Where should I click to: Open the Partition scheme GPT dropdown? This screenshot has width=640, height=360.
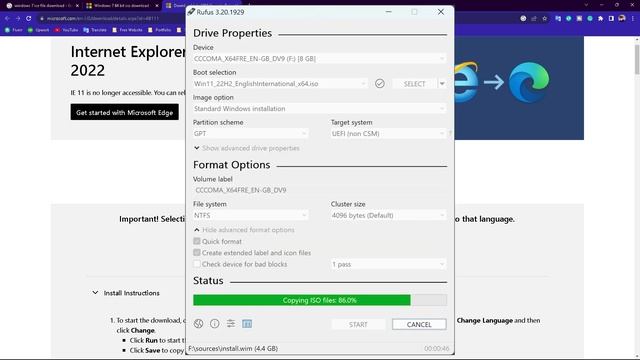(251, 133)
